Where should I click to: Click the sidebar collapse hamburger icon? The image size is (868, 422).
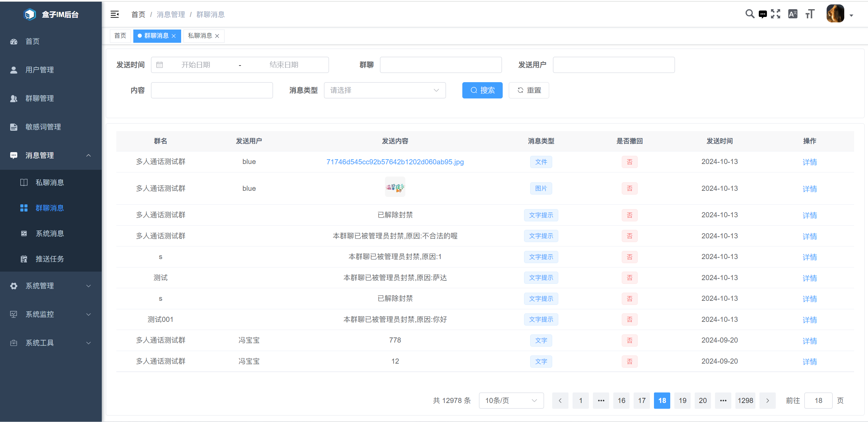[x=115, y=14]
